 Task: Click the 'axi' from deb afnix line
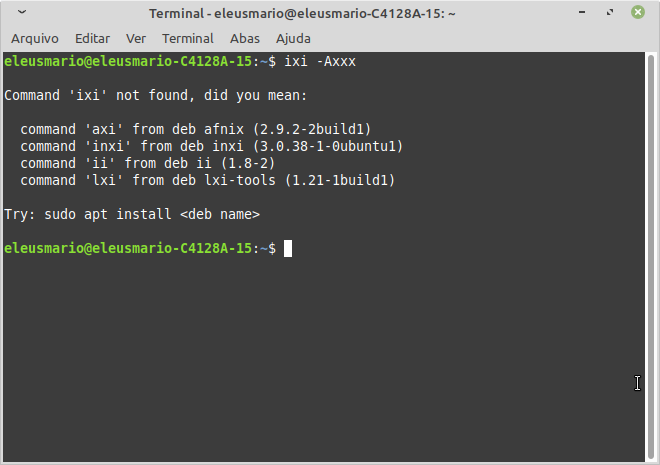[196, 129]
